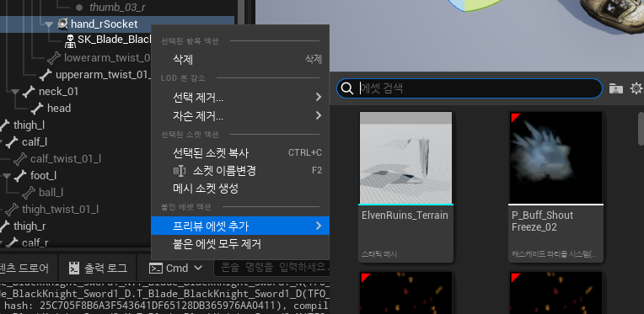The height and width of the screenshot is (314, 644).
Task: Collapse the hand_rSocket tree node
Action: (x=49, y=24)
